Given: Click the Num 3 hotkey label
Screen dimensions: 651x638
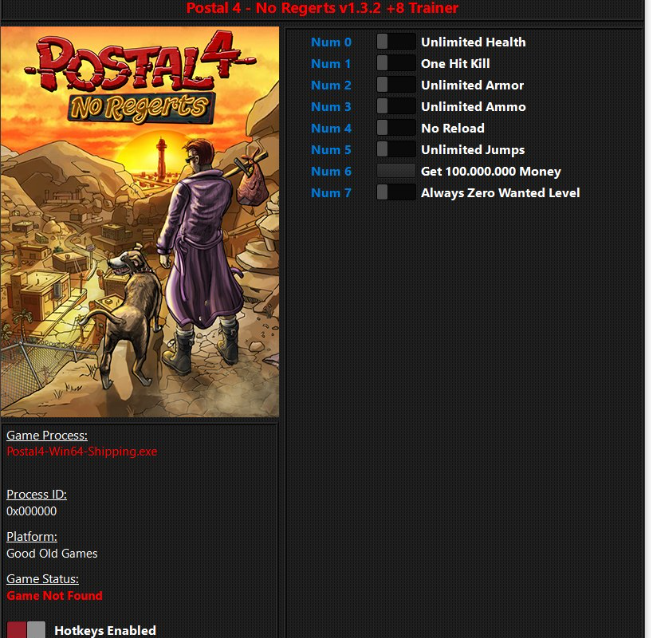Looking at the screenshot, I should pyautogui.click(x=331, y=107).
